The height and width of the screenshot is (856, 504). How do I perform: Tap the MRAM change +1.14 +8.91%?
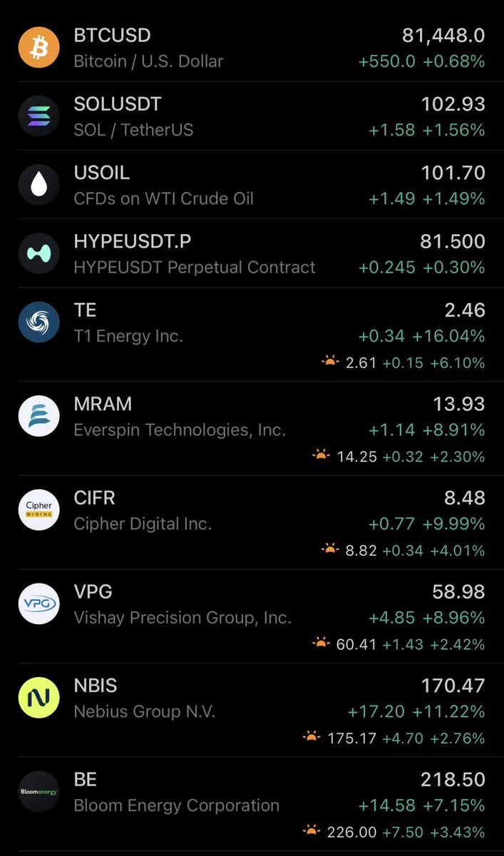click(x=426, y=430)
